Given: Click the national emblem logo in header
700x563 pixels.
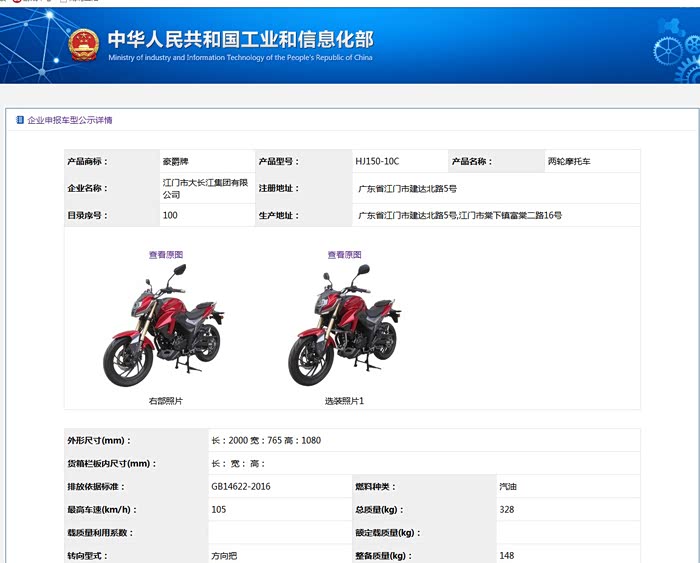Looking at the screenshot, I should pyautogui.click(x=84, y=45).
